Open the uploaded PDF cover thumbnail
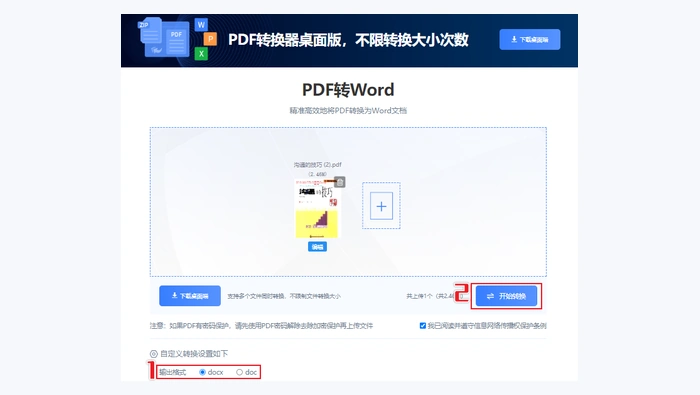Image resolution: width=700 pixels, height=395 pixels. [317, 209]
